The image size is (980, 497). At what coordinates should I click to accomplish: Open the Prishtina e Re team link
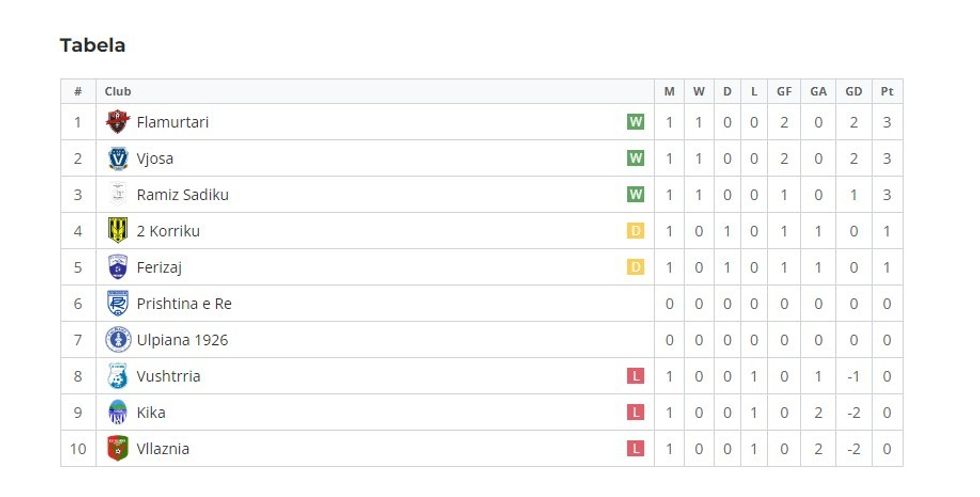[184, 303]
